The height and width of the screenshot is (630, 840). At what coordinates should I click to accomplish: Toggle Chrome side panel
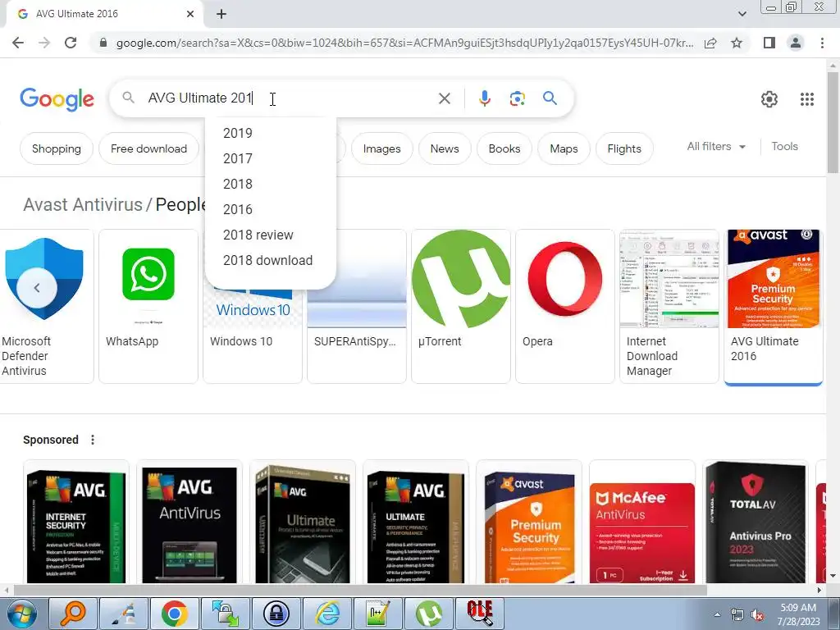tap(769, 43)
